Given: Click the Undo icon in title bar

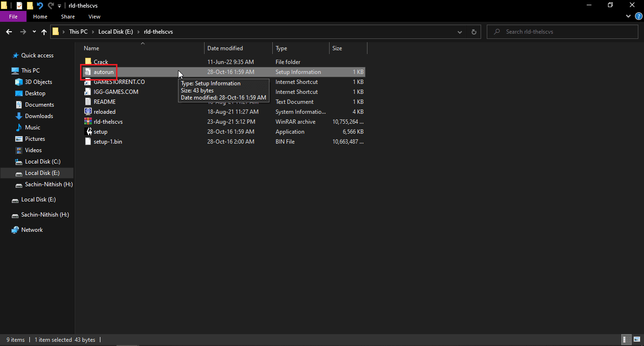Looking at the screenshot, I should coord(40,6).
